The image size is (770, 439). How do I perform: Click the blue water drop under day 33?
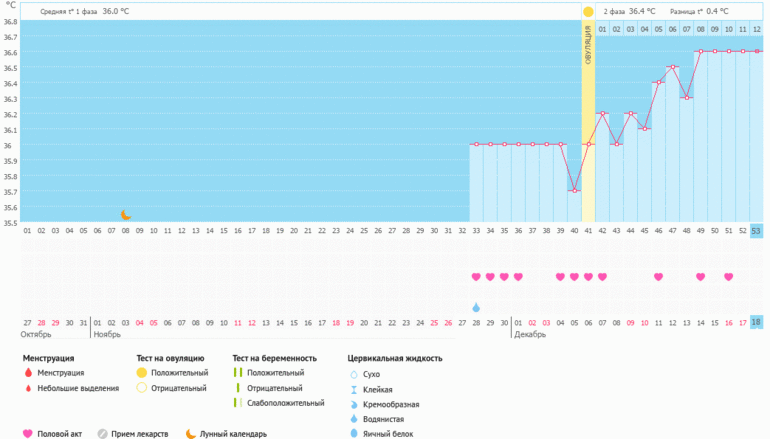point(476,307)
